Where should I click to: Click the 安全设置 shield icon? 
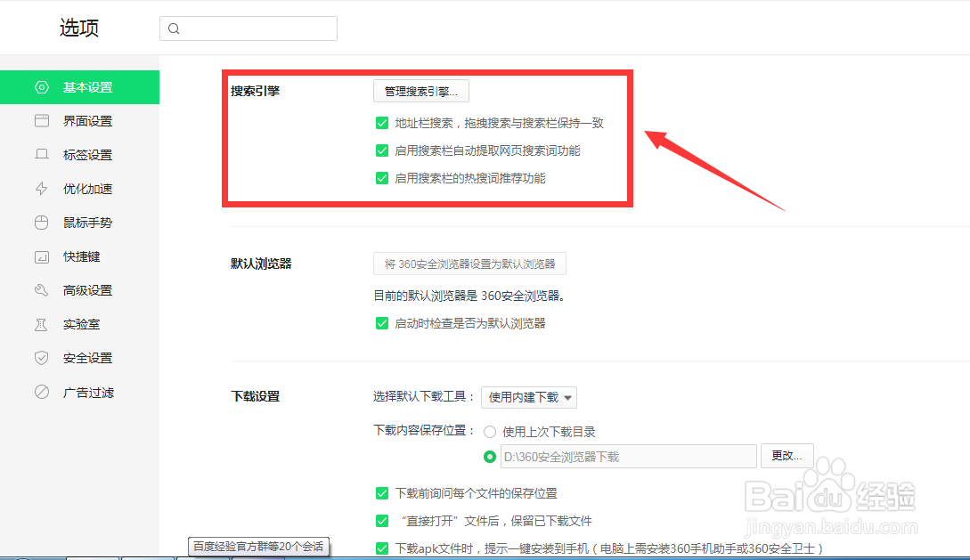click(x=42, y=358)
